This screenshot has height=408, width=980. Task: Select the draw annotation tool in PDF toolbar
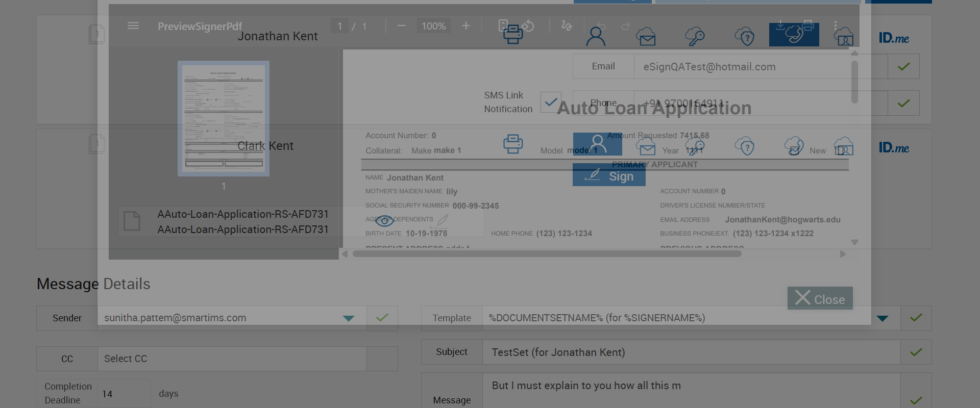tap(567, 25)
